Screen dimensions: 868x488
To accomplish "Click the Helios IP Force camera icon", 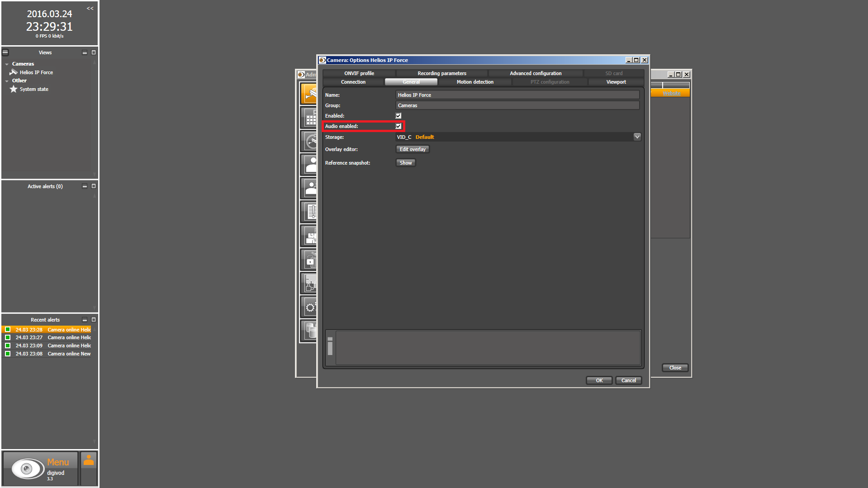I will 14,72.
